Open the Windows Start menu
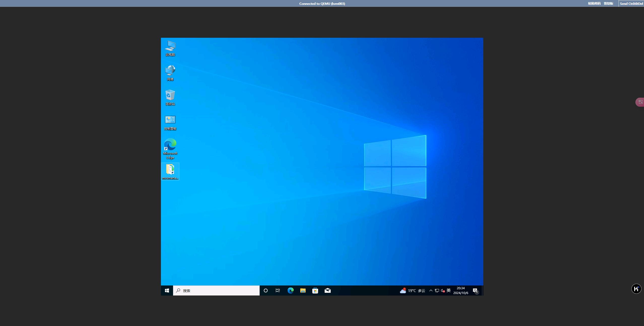 coord(167,291)
